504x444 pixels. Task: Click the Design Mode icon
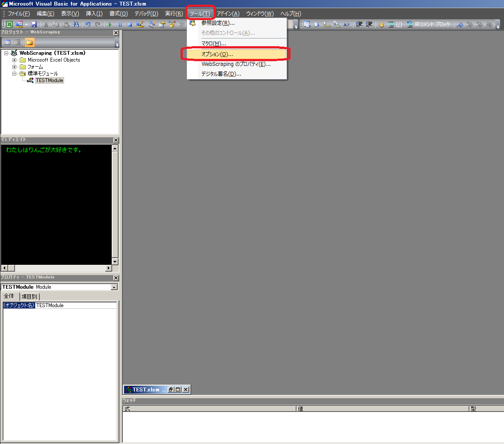point(140,24)
